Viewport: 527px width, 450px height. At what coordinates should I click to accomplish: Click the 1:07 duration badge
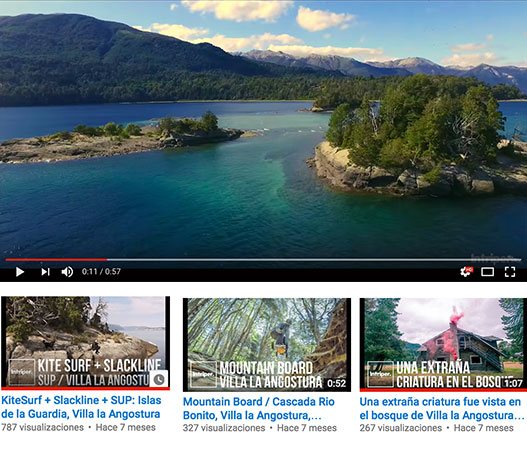(513, 383)
